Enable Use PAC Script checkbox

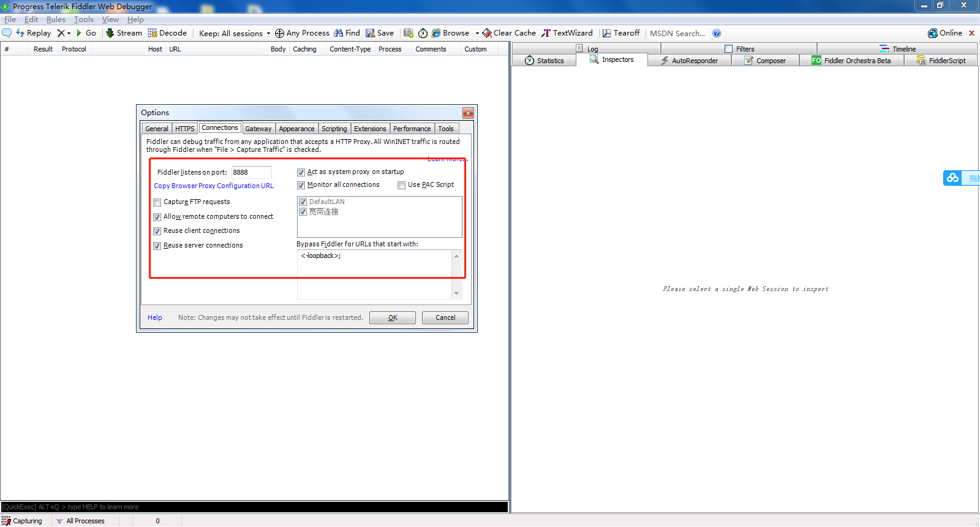401,185
